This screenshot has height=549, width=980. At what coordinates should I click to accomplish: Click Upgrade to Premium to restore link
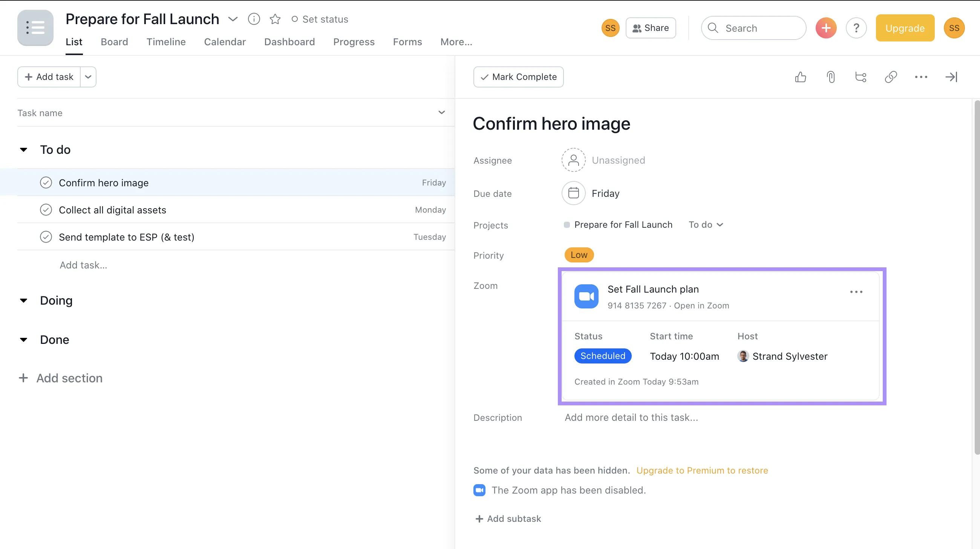702,471
